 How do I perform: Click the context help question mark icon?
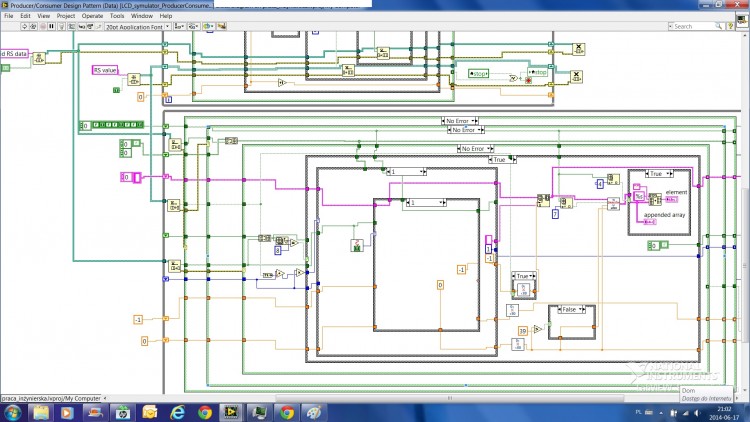point(730,27)
